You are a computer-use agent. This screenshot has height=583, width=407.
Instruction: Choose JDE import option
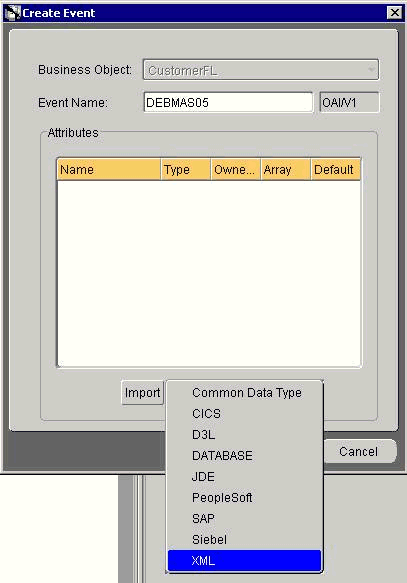point(244,476)
